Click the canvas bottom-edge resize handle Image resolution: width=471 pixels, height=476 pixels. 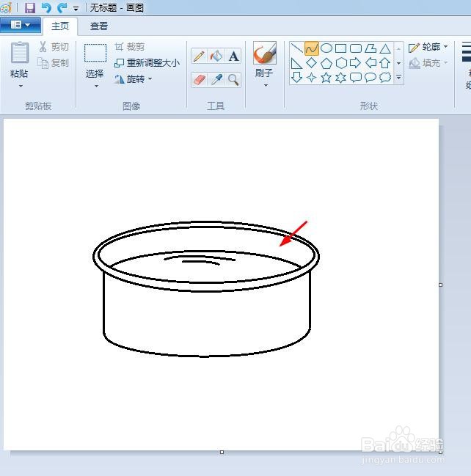coord(222,452)
